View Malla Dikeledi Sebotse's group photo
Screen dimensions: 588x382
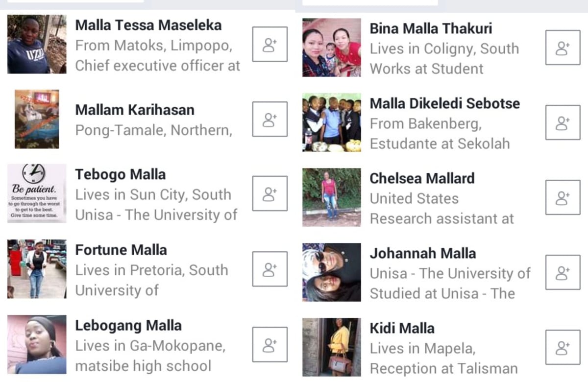click(x=332, y=122)
